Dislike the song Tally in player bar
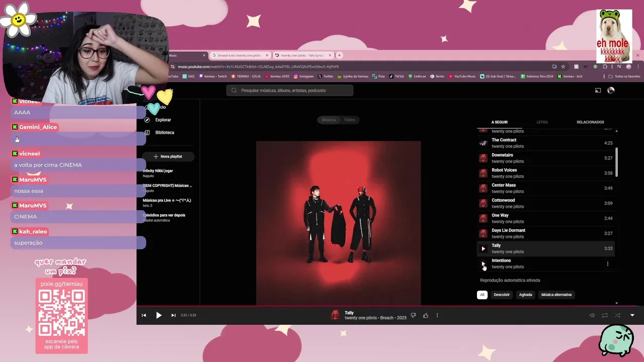Viewport: 644px width, 362px height. click(413, 315)
